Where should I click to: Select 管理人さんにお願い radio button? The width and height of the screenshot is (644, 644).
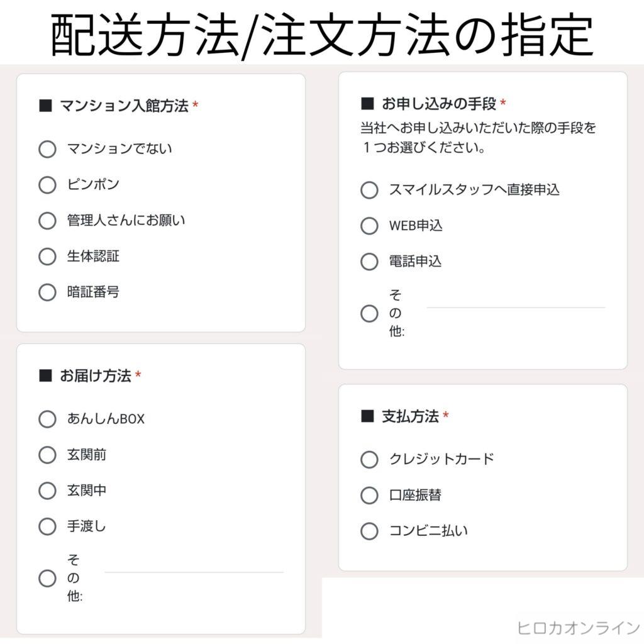pyautogui.click(x=48, y=221)
